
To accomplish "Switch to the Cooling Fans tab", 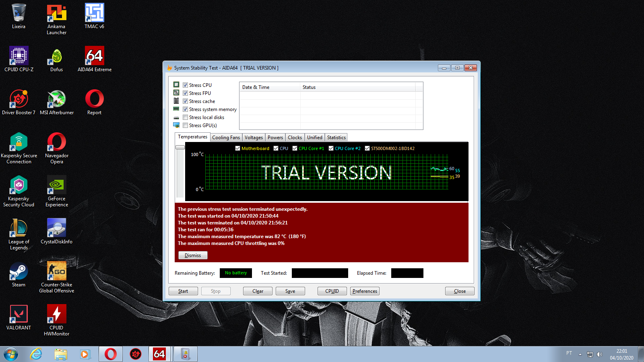I will (226, 138).
